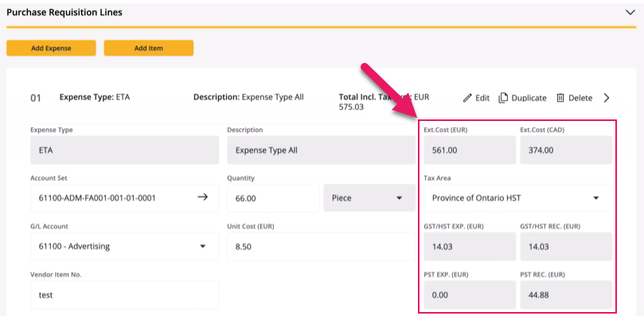The height and width of the screenshot is (316, 644).
Task: Click the Delete trash icon
Action: [x=560, y=98]
